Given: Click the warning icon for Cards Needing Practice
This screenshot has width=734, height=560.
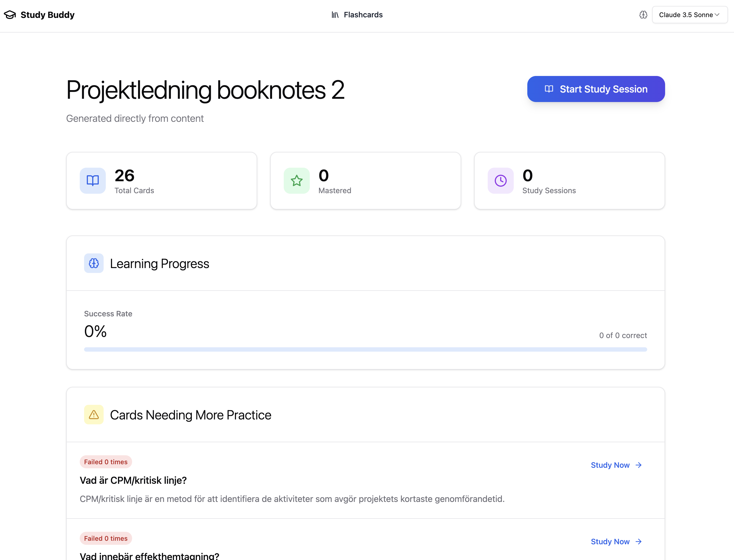Looking at the screenshot, I should pyautogui.click(x=94, y=415).
